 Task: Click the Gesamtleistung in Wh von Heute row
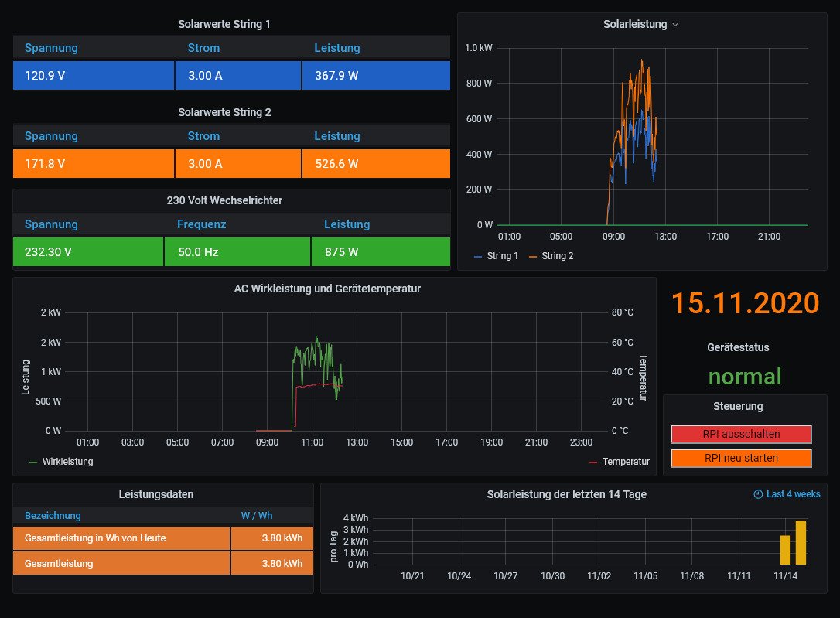(x=121, y=538)
